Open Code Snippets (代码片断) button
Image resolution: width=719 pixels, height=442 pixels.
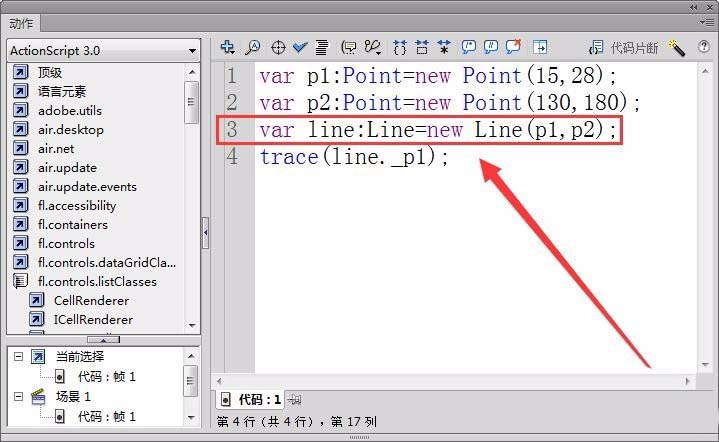[623, 48]
